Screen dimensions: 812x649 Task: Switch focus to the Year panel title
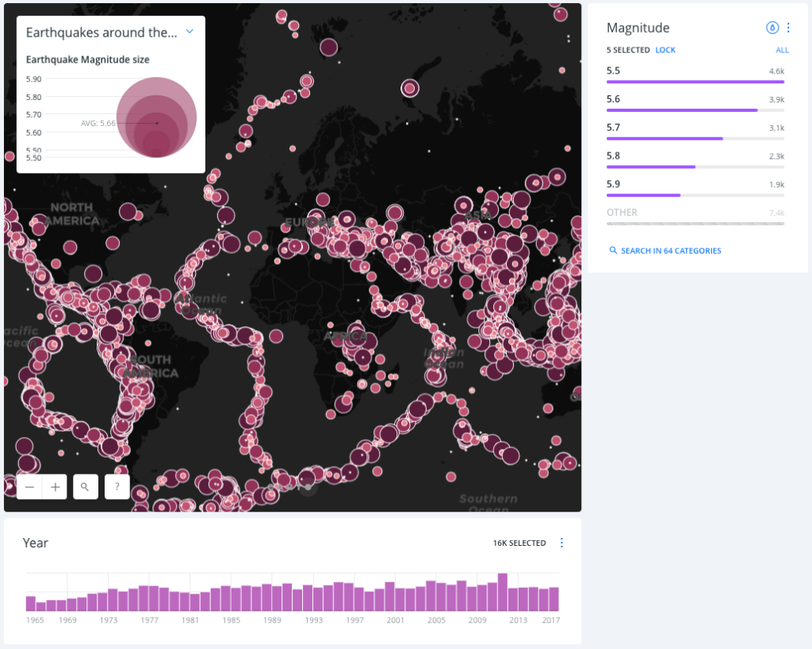[x=36, y=543]
